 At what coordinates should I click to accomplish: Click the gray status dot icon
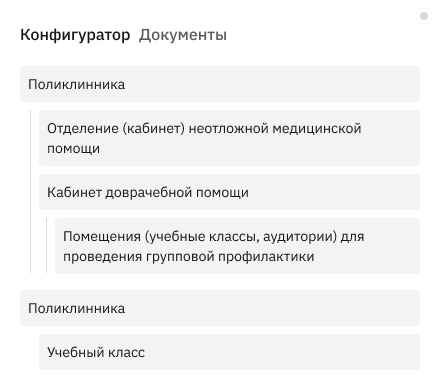pyautogui.click(x=424, y=16)
